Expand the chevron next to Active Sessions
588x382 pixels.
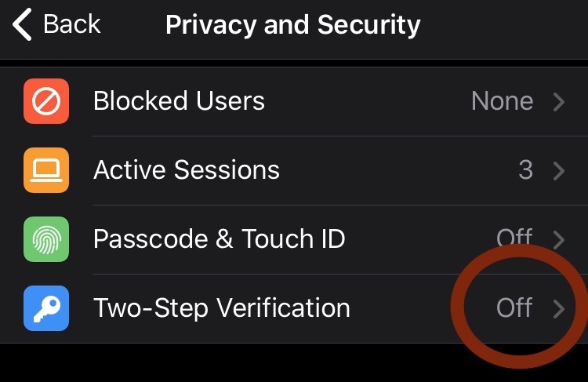click(x=559, y=171)
